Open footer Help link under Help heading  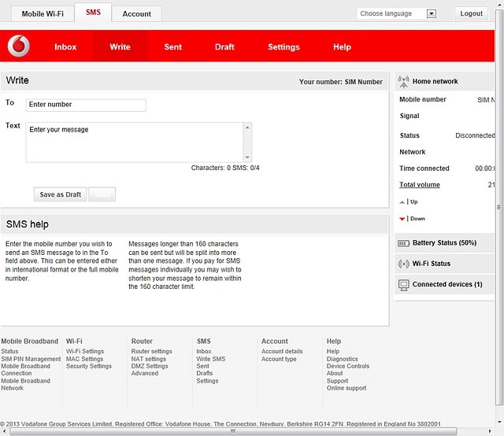(x=332, y=351)
